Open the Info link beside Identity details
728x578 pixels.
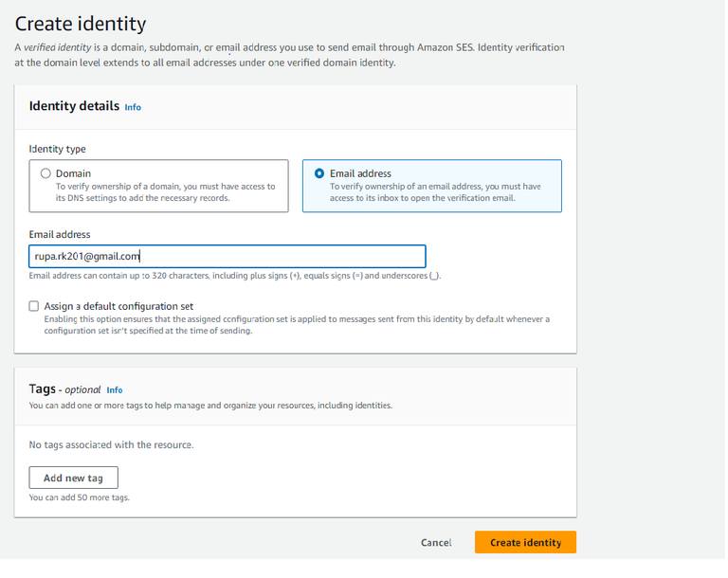tap(133, 108)
